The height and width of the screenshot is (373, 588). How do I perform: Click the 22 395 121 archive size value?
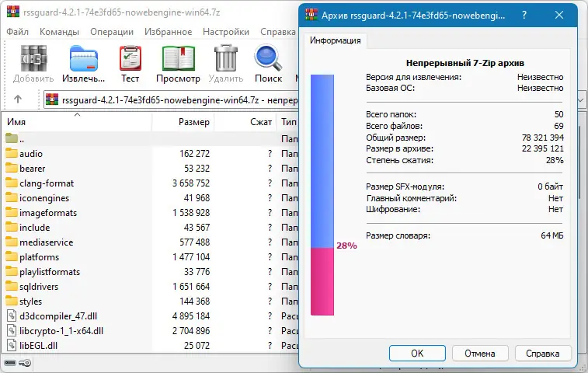point(543,148)
